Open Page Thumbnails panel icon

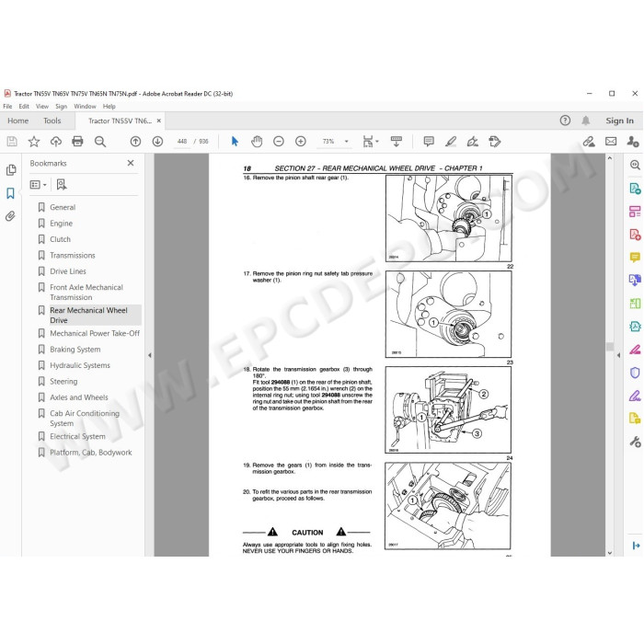[11, 170]
